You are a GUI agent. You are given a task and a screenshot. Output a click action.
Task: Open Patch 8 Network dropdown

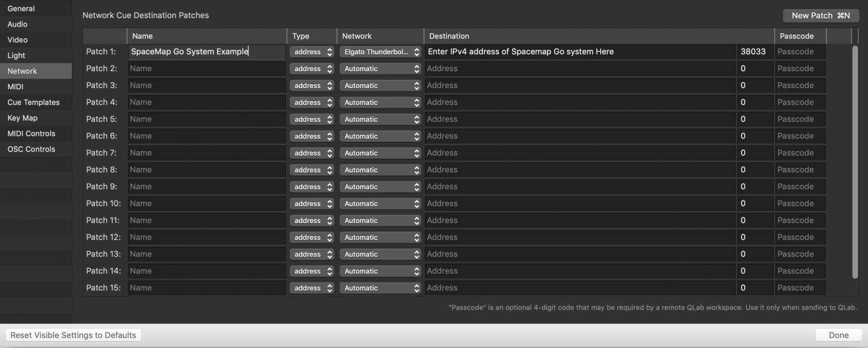[x=380, y=170]
